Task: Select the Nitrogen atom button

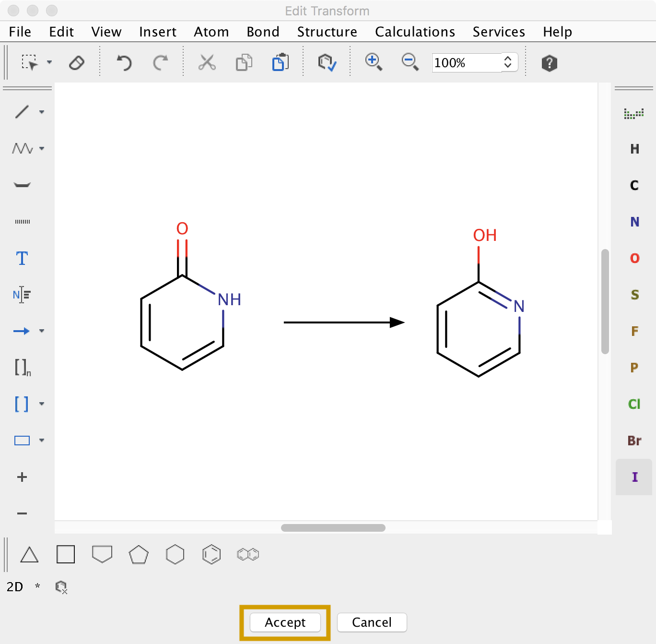Action: pos(634,222)
